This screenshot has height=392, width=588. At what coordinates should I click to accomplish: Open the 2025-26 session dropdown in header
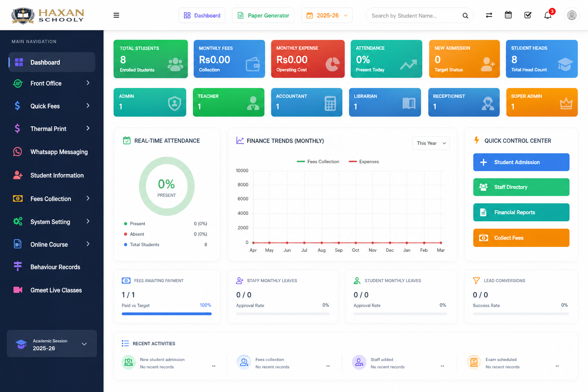pyautogui.click(x=327, y=15)
